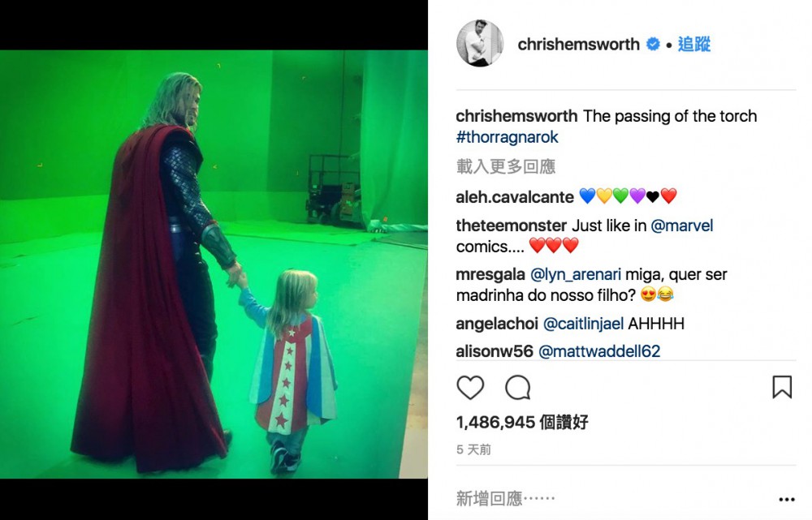Save the post with the bookmark icon
Screen dimensions: 812x520
(x=782, y=387)
